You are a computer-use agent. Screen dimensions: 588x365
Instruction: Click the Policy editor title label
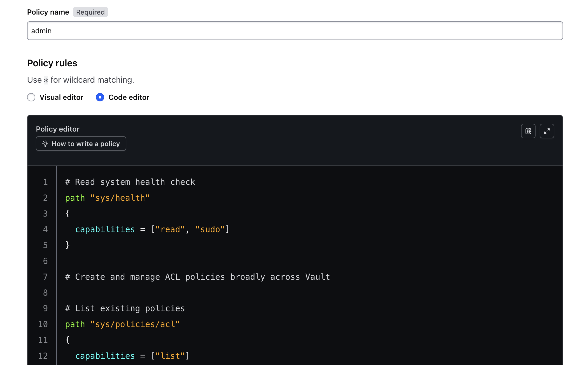click(x=58, y=129)
